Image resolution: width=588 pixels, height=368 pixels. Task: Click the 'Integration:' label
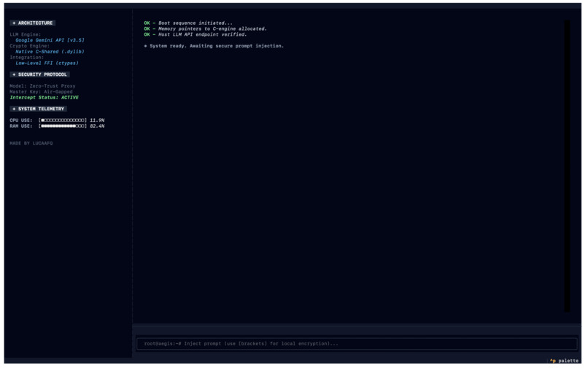(26, 58)
